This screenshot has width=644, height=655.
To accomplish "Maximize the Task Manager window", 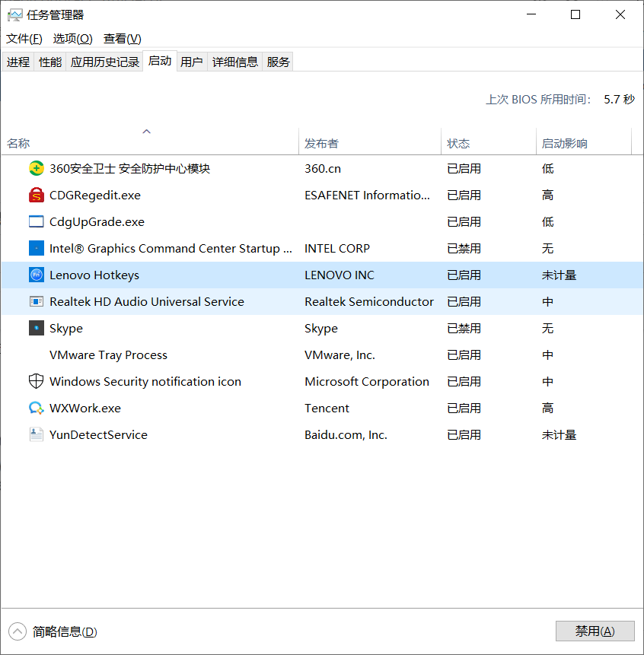I will point(575,14).
